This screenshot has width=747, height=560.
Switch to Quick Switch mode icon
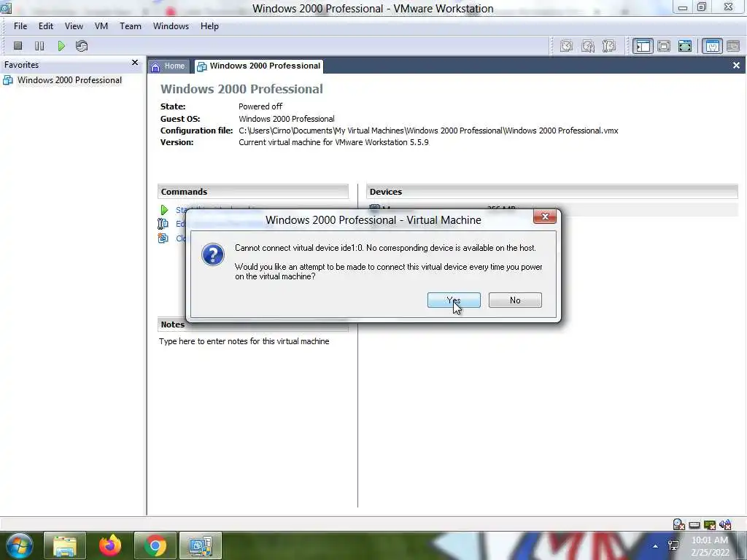pos(664,46)
